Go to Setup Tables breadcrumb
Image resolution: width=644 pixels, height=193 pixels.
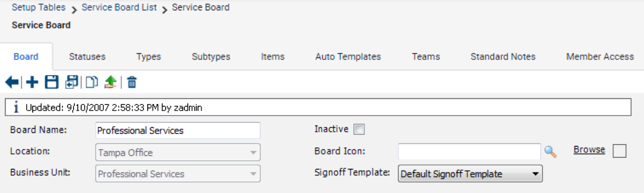(x=39, y=8)
